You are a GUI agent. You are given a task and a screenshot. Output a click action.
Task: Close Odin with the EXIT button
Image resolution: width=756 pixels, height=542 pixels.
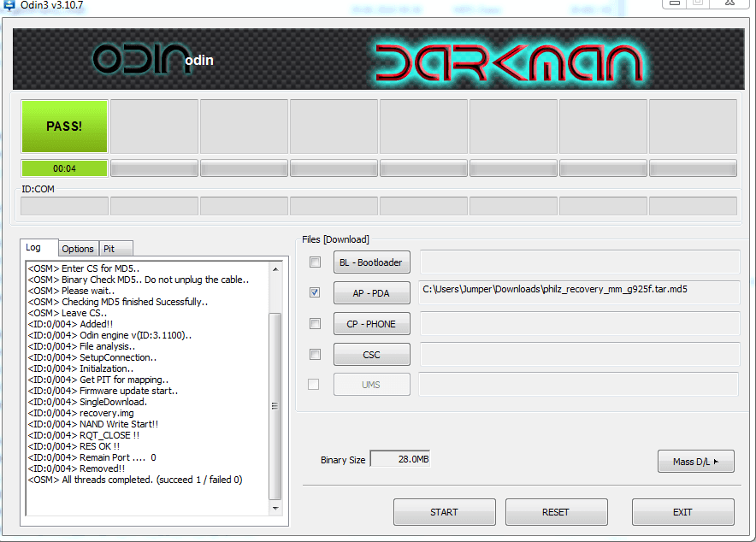tap(683, 512)
